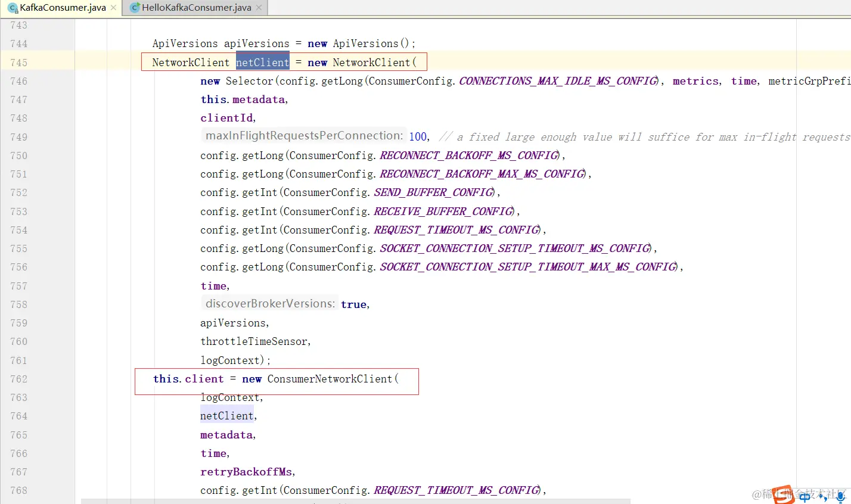Click the Sogou input method S icon
Image resolution: width=851 pixels, height=504 pixels.
[x=783, y=494]
